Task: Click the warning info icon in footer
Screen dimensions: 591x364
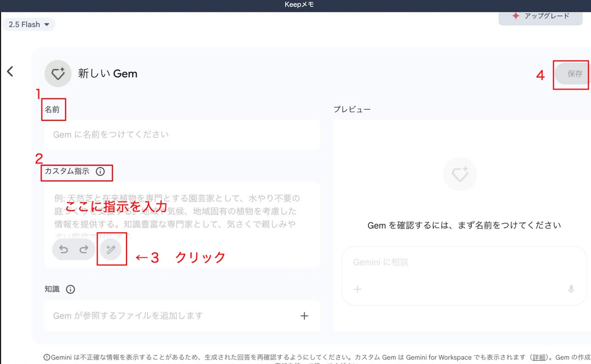Action: pos(47,357)
